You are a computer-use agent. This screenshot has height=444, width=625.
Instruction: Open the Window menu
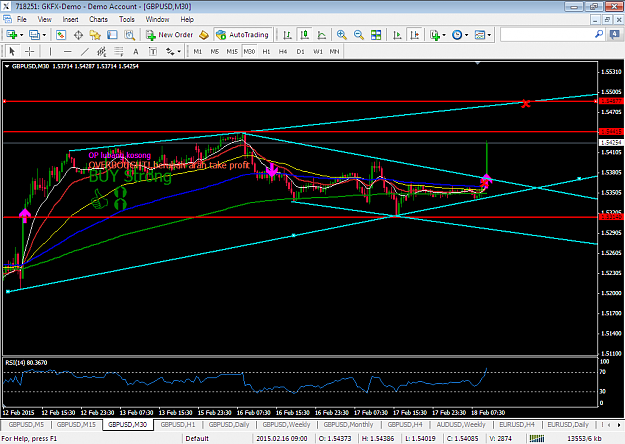click(157, 19)
